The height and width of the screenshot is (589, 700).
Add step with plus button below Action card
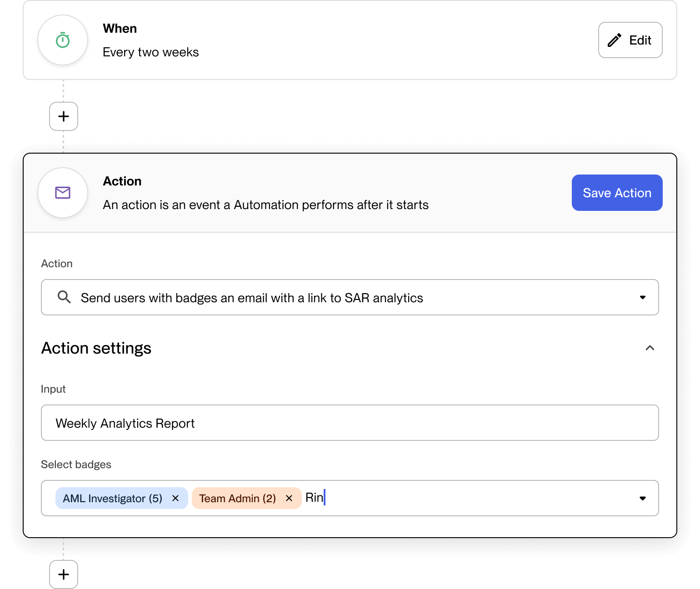(64, 574)
